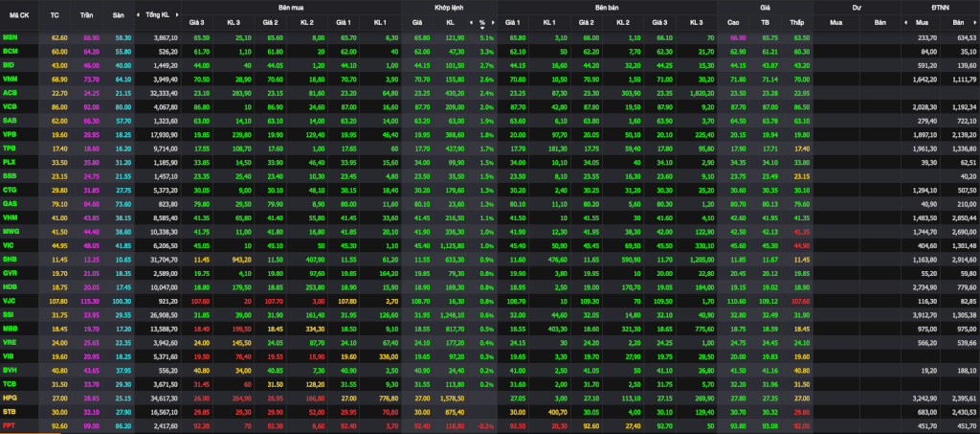980x434 pixels.
Task: Click SHB buy volume 943,20
Action: pos(242,258)
